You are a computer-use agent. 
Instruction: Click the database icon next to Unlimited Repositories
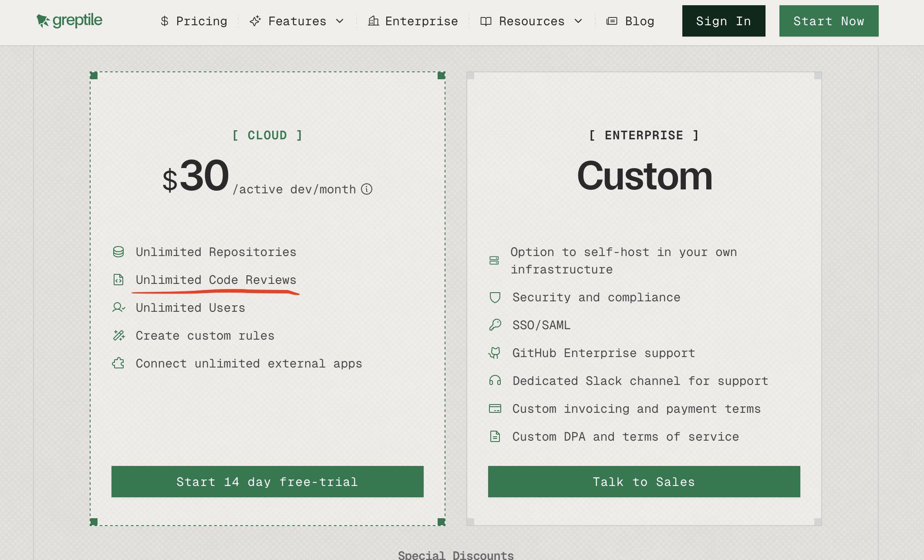tap(118, 252)
